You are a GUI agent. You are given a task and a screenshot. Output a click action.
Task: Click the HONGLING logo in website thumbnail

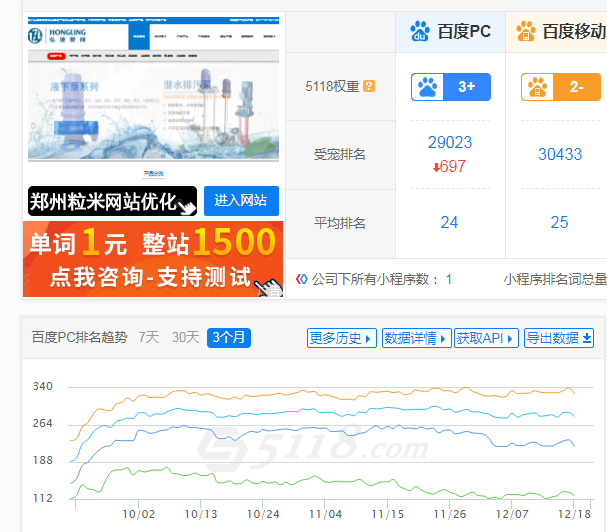click(57, 36)
